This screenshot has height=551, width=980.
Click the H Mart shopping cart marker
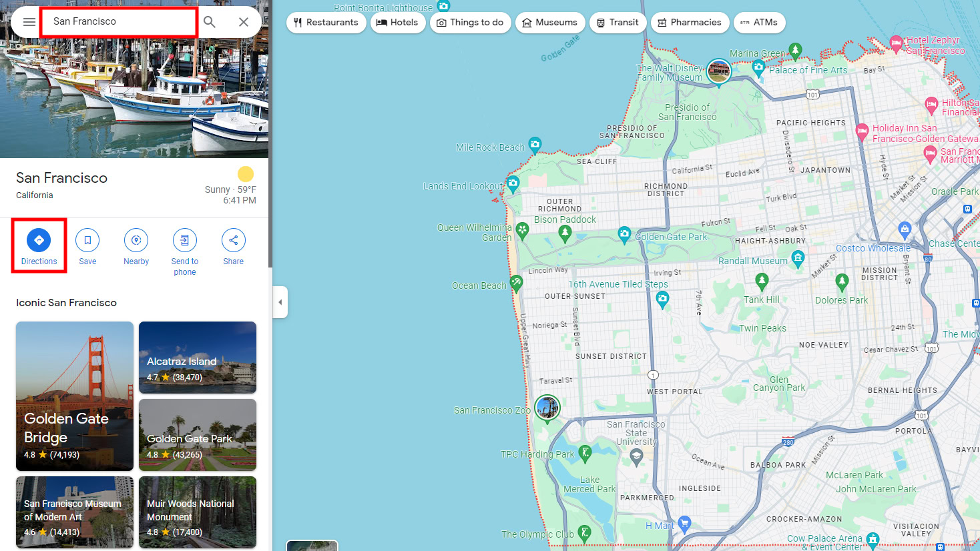click(x=684, y=524)
